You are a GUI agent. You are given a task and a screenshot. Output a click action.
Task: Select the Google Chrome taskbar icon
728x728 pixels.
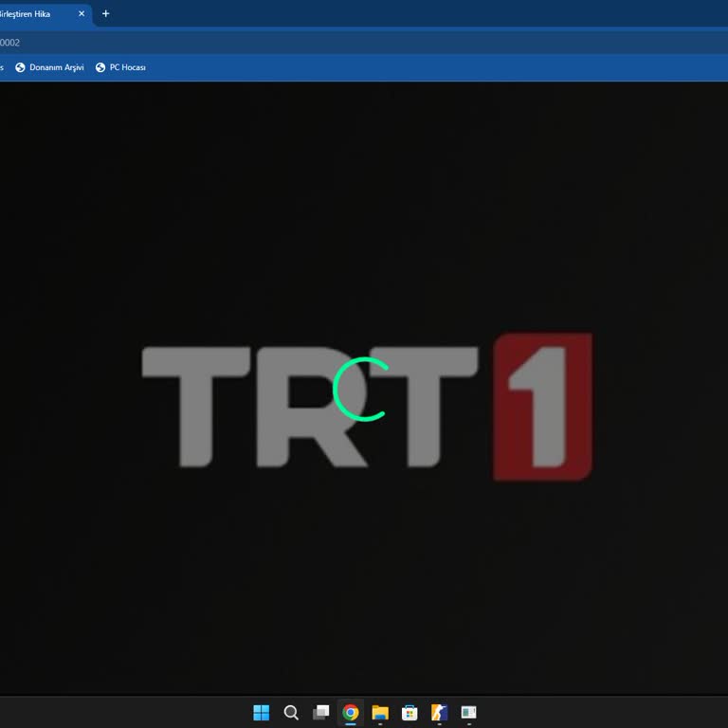351,713
